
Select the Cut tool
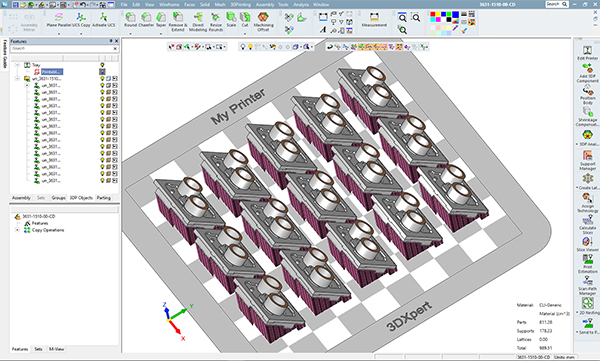[245, 20]
